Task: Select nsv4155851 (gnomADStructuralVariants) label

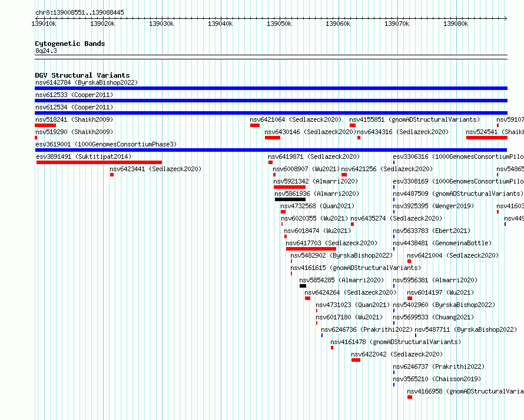Action: pyautogui.click(x=414, y=119)
